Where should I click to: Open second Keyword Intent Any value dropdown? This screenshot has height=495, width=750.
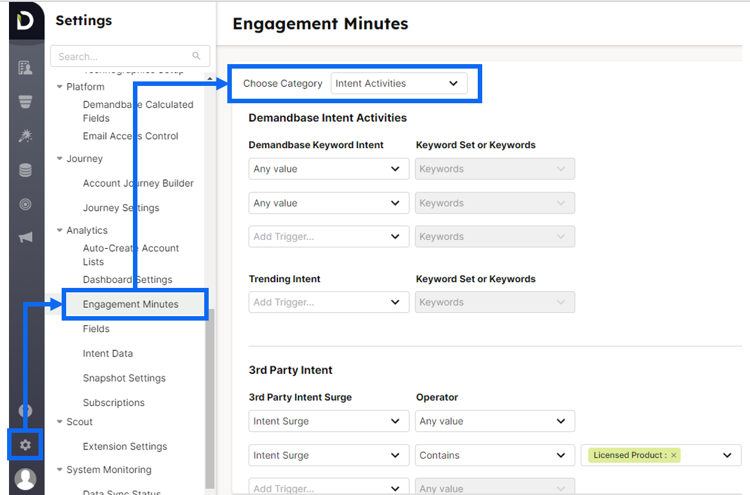329,203
